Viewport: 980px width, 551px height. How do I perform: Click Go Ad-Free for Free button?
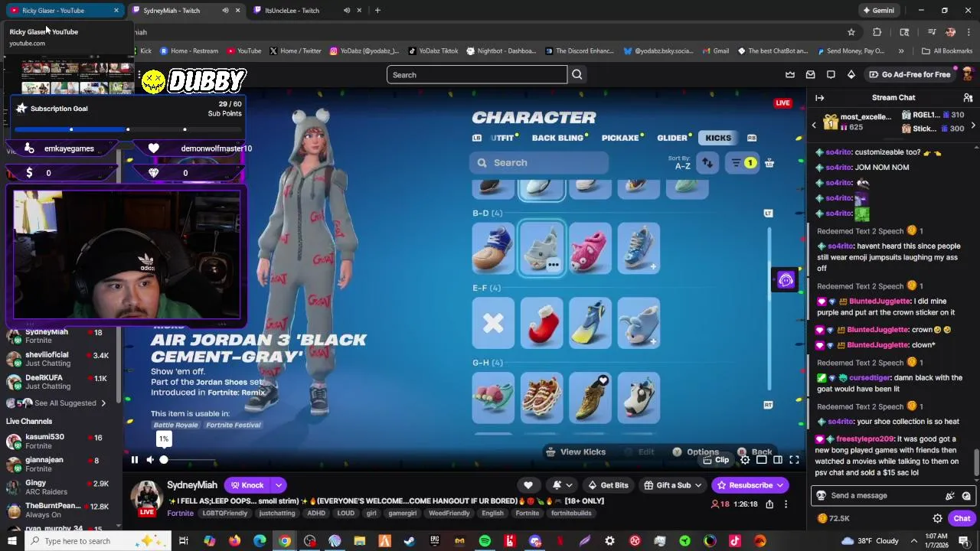910,74
